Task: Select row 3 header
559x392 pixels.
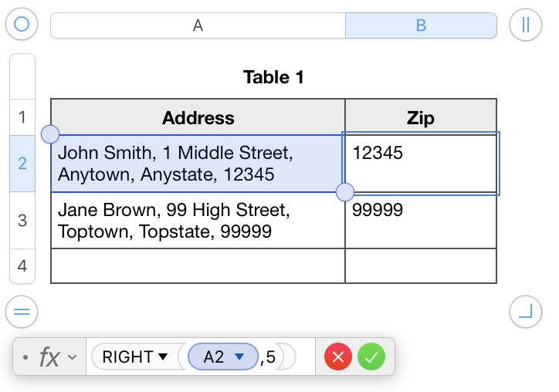Action: pyautogui.click(x=22, y=220)
